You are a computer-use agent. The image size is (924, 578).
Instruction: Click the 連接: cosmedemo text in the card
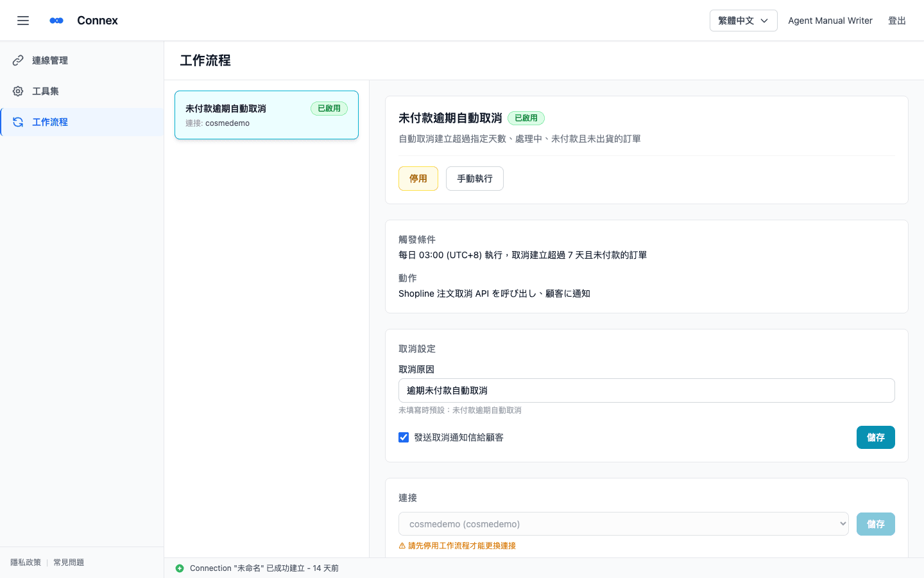pyautogui.click(x=218, y=123)
